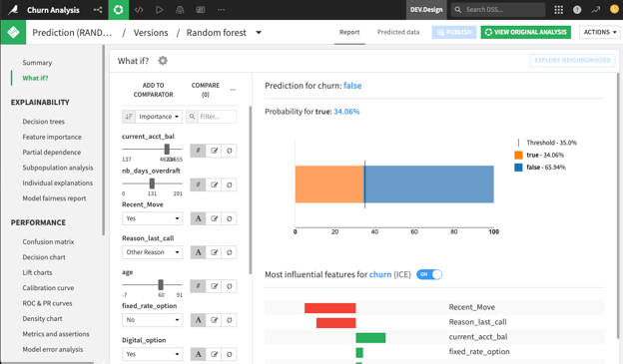Edit age value with pencil icon
The height and width of the screenshot is (364, 623).
tap(214, 286)
